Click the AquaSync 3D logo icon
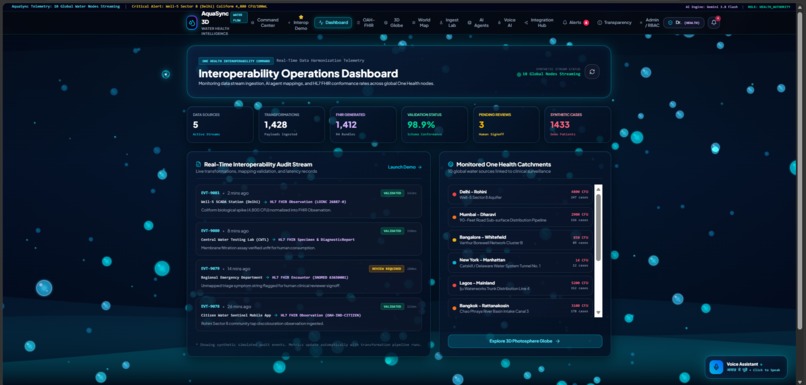 [x=192, y=23]
